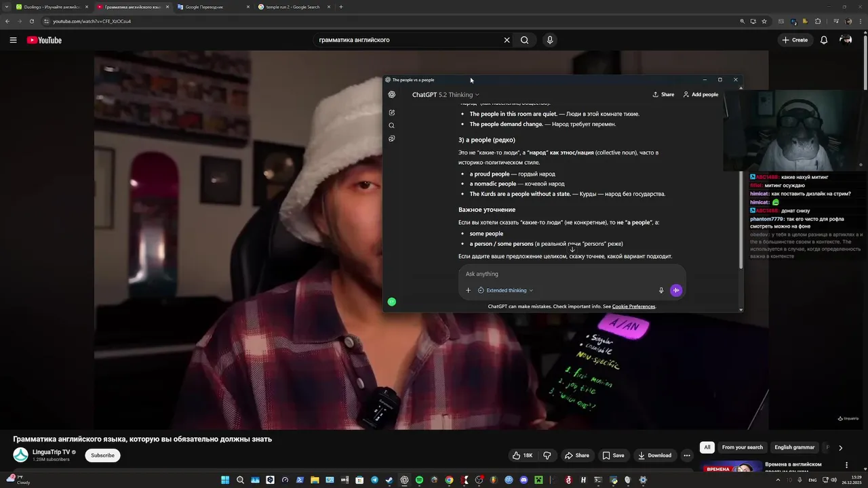
Task: Click Share in the ChatGPT header
Action: pyautogui.click(x=663, y=95)
